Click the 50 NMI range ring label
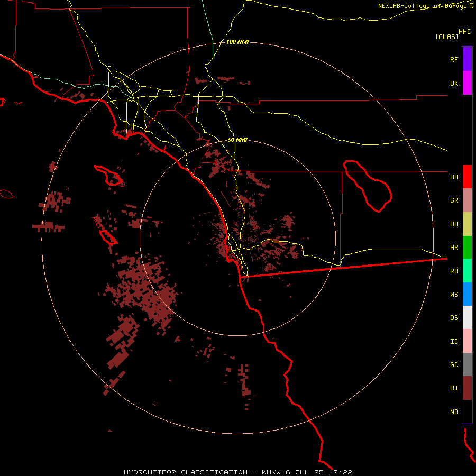 pyautogui.click(x=237, y=140)
